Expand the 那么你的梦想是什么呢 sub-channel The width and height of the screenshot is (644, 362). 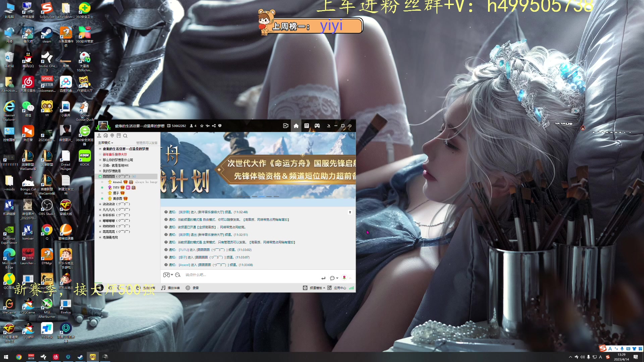[100, 160]
